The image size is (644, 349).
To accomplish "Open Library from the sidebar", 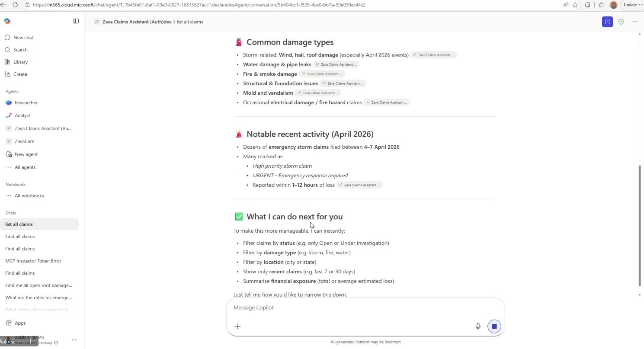I will coord(20,62).
